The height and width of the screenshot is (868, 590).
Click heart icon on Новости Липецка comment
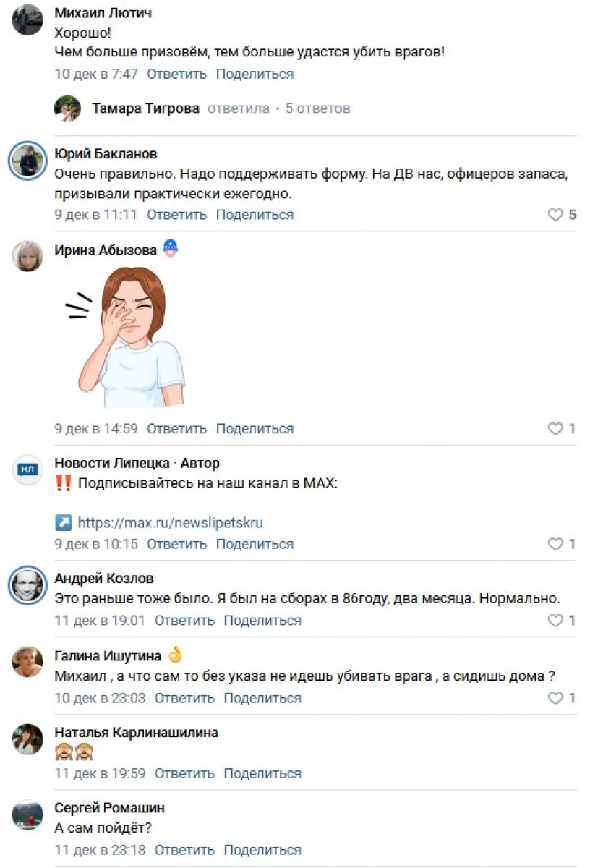point(555,544)
